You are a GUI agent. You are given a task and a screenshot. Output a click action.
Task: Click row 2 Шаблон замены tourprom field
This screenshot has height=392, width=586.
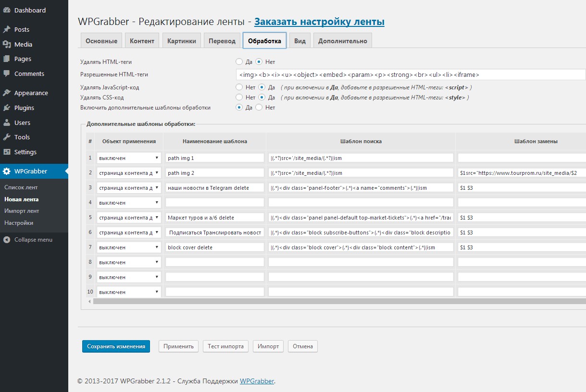coord(522,173)
